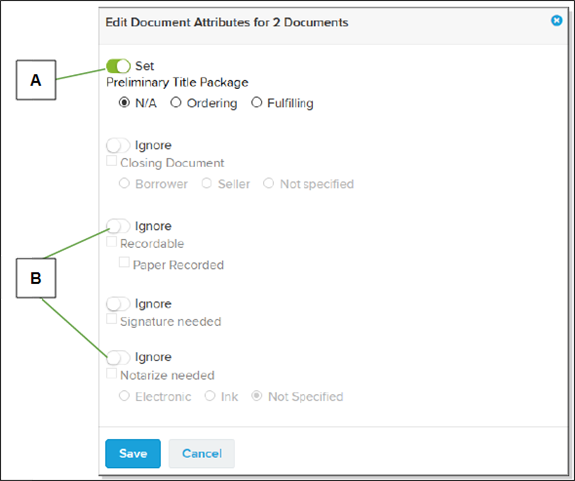Click the Preliminary Title Package label
The height and width of the screenshot is (481, 575).
[177, 82]
